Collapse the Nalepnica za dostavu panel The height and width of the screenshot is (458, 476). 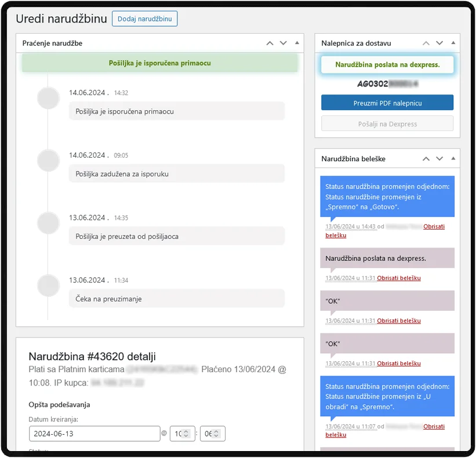(453, 43)
